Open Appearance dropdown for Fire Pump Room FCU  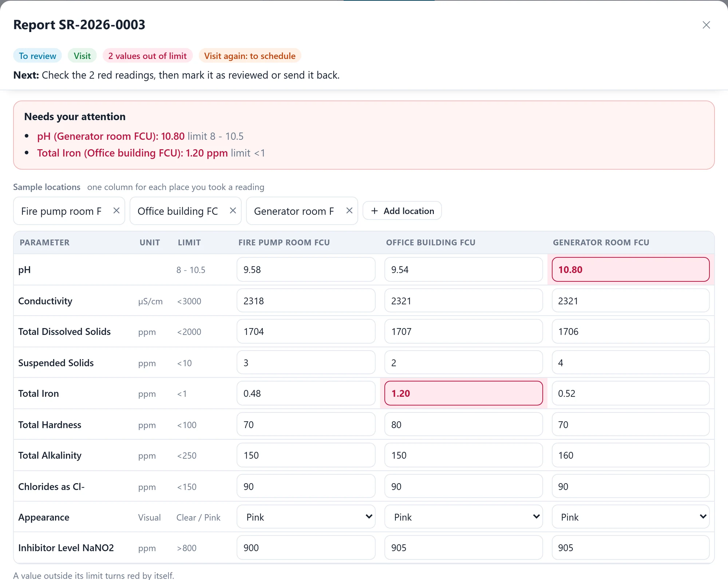[x=306, y=517]
